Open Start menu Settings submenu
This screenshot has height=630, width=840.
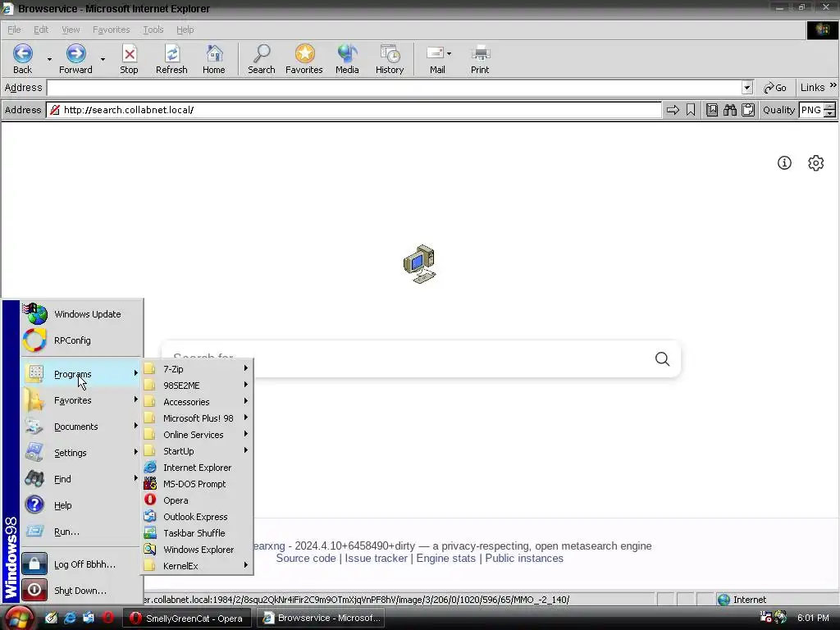click(81, 453)
